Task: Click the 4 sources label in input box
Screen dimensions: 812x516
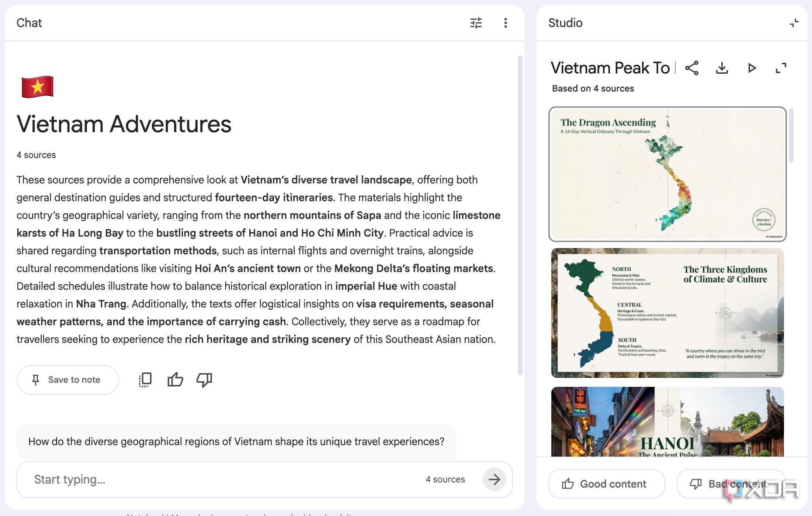Action: (x=445, y=479)
